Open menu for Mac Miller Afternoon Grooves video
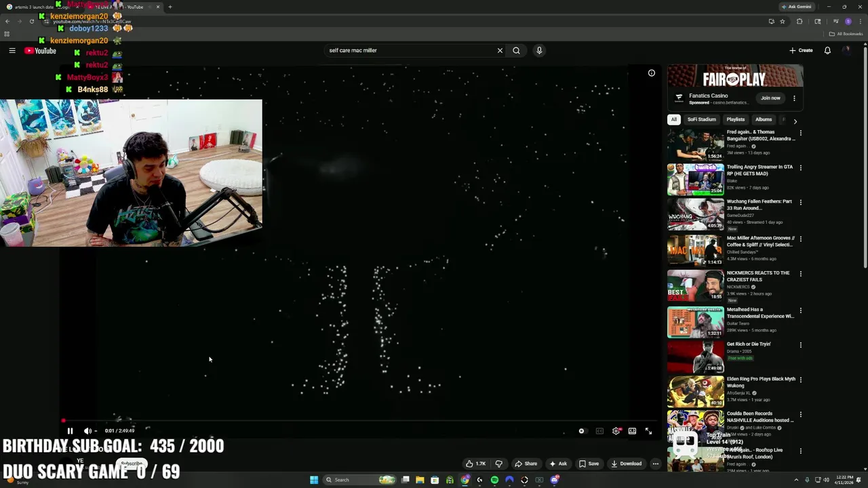The image size is (868, 488). (800, 239)
